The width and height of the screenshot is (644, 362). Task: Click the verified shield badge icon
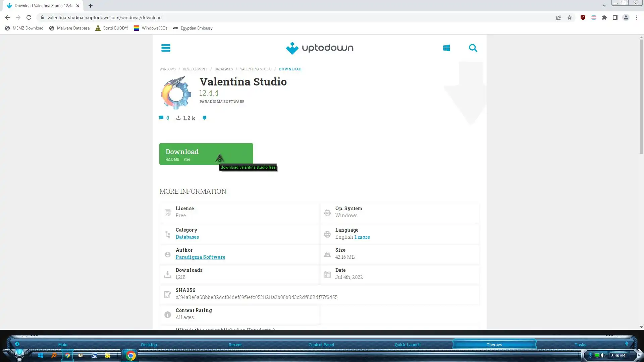205,118
